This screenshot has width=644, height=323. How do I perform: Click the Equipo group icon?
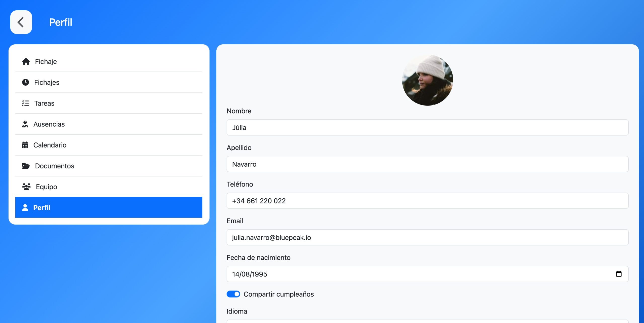(x=26, y=187)
